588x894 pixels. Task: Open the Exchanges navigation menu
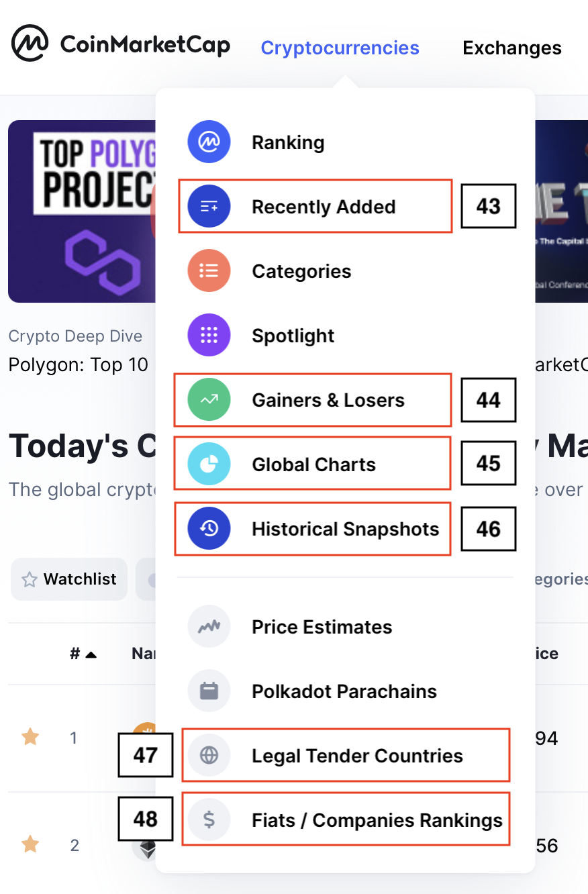pos(512,48)
